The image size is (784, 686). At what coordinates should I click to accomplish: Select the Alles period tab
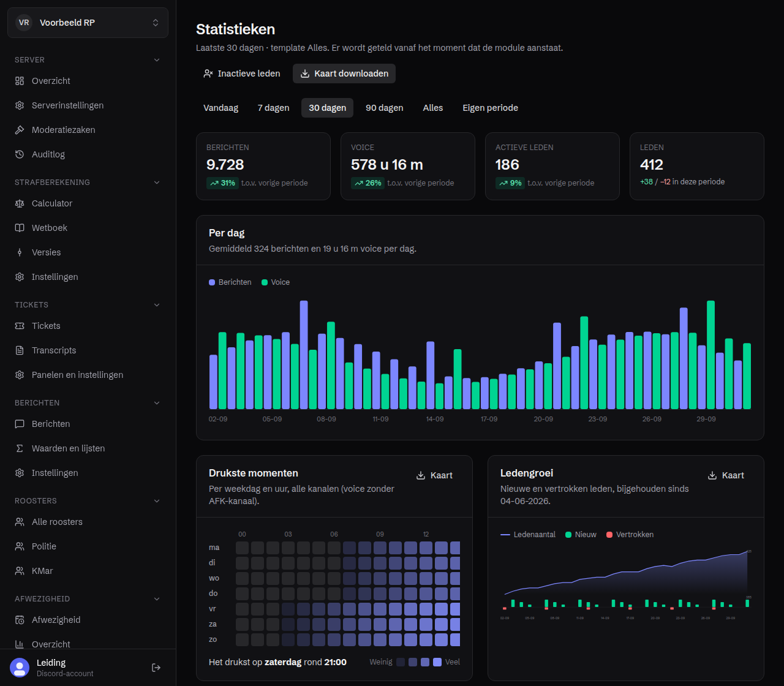(433, 108)
